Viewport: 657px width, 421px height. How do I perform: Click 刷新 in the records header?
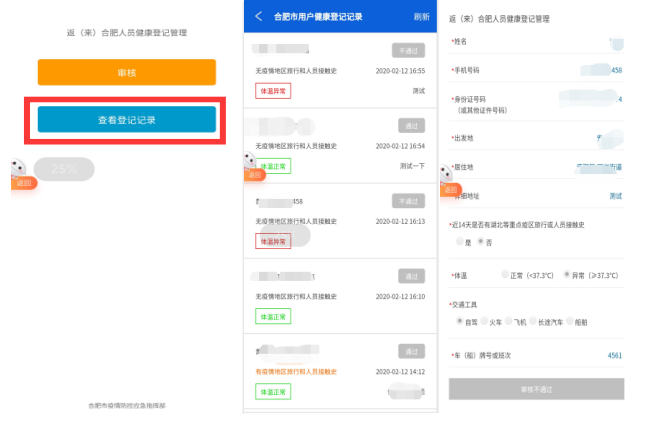pyautogui.click(x=421, y=17)
